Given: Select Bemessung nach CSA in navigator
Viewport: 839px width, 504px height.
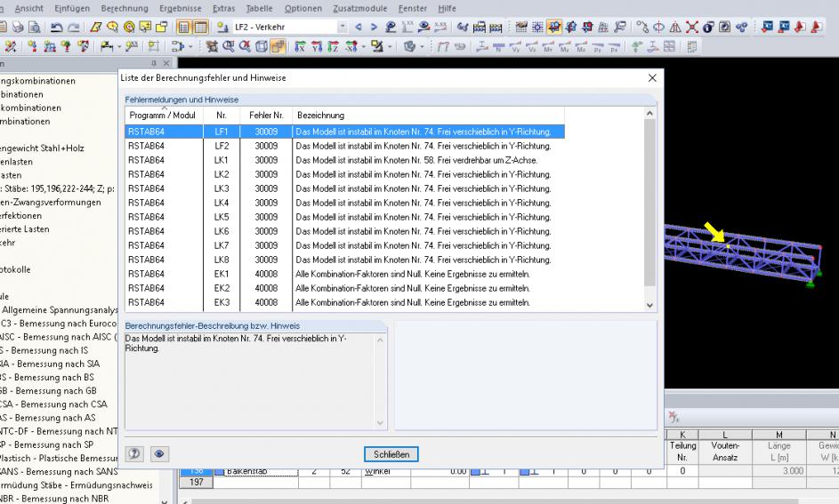Looking at the screenshot, I should (53, 404).
